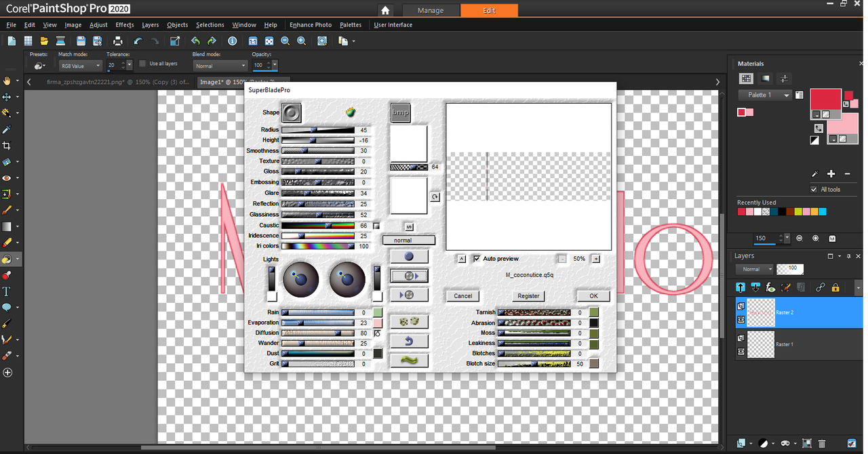This screenshot has height=454, width=868.
Task: Toggle the All tools checkbox in Materials
Action: click(x=814, y=190)
